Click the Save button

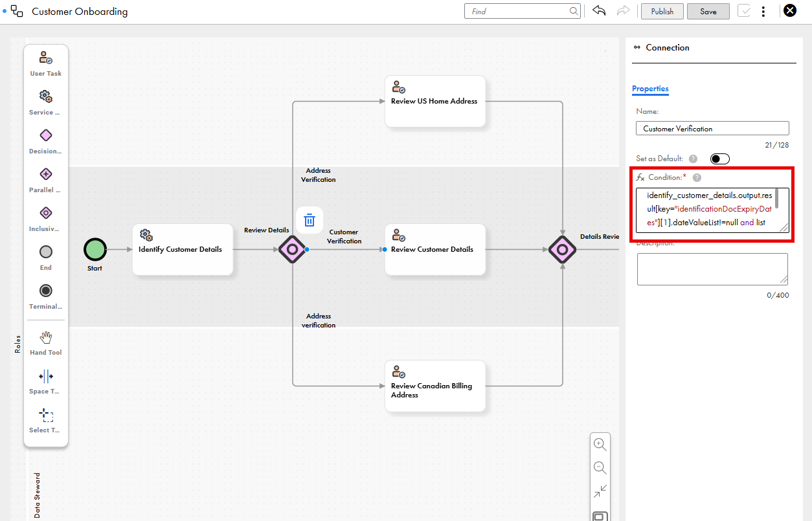click(x=708, y=11)
